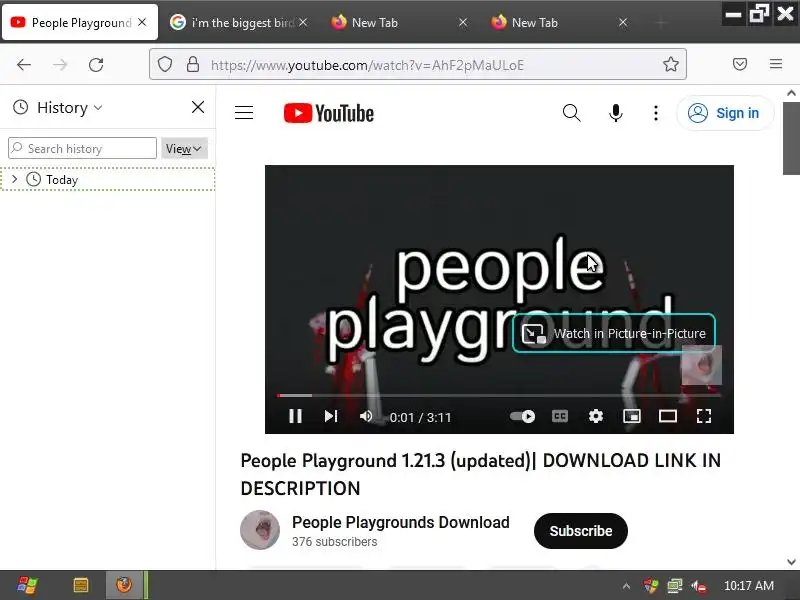Focus the Search history field
This screenshot has height=600, width=800.
click(x=82, y=148)
